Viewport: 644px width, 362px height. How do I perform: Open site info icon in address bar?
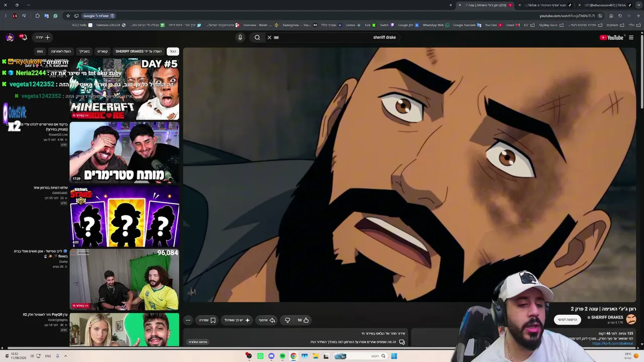pyautogui.click(x=600, y=16)
